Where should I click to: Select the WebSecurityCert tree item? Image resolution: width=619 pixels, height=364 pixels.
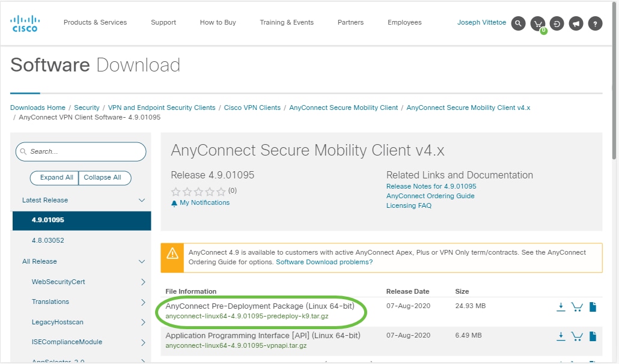point(58,282)
